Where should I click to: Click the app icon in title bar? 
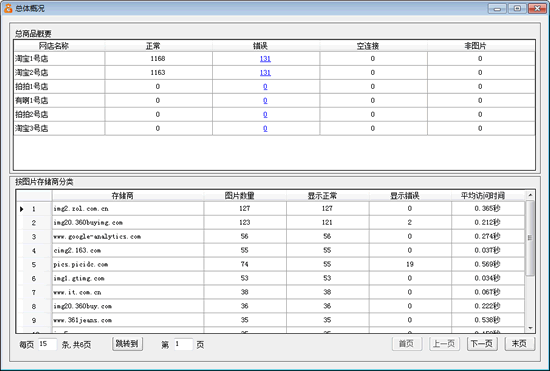tap(8, 8)
